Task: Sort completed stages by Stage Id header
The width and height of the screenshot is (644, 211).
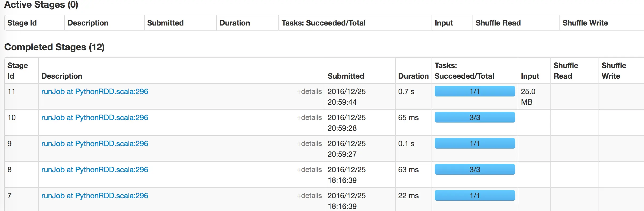Action: coord(18,71)
